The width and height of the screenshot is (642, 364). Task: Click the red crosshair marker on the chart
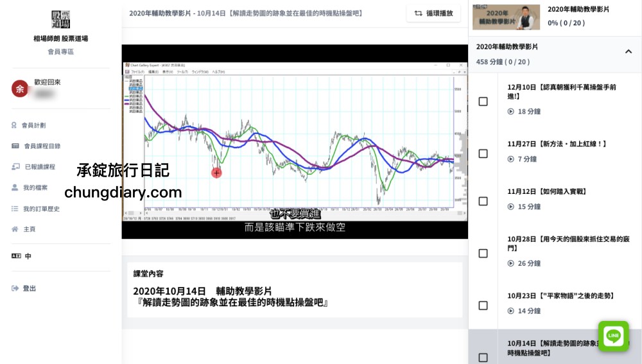pos(216,173)
